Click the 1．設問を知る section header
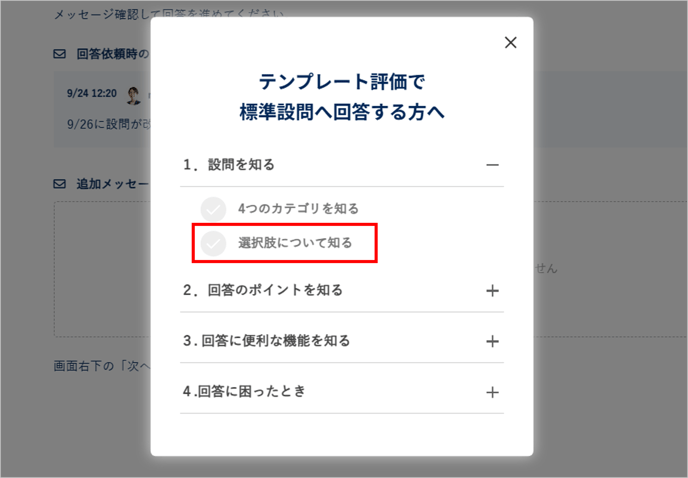The image size is (688, 478). [x=229, y=165]
